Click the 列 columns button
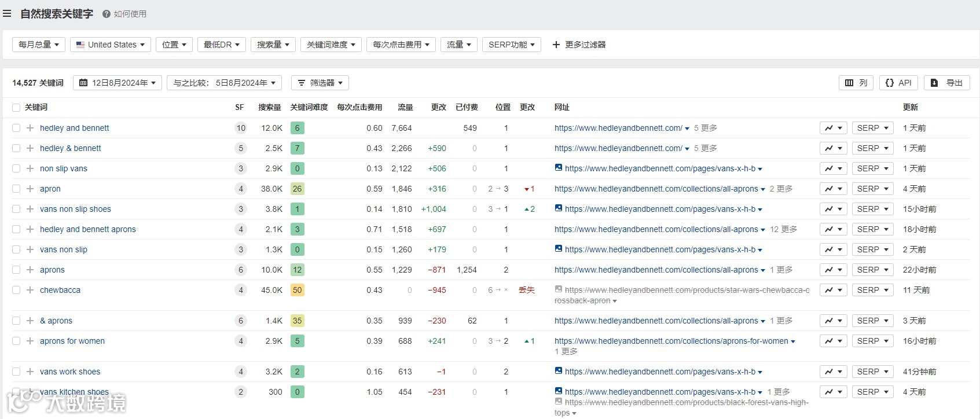This screenshot has width=980, height=419. point(856,83)
